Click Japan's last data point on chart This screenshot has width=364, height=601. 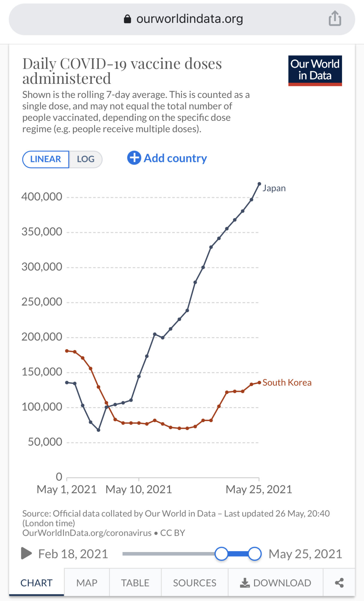259,184
